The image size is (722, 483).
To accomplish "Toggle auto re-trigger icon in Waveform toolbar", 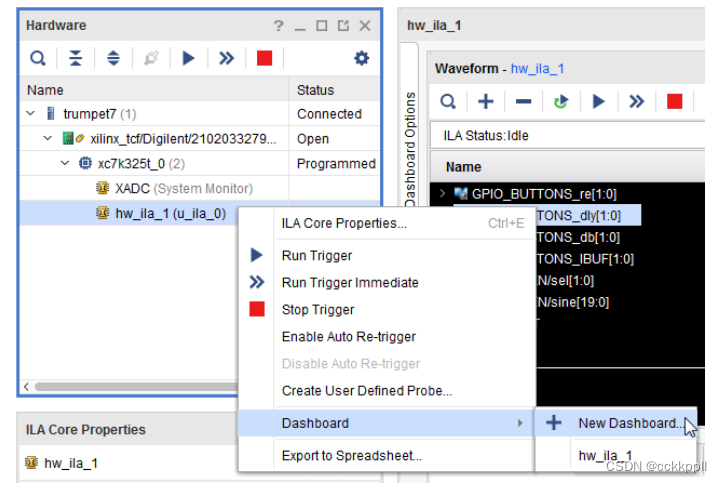I will coord(560,101).
